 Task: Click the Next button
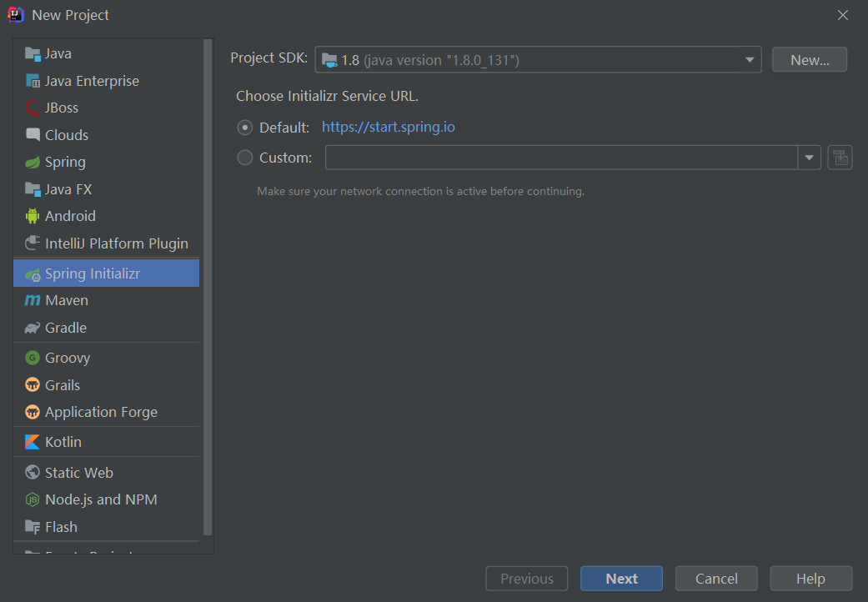coord(621,579)
